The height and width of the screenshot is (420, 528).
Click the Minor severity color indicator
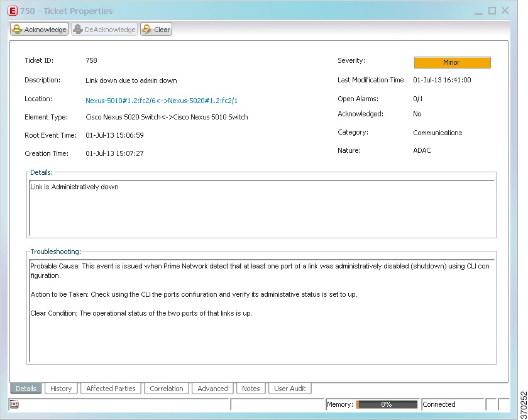(452, 62)
